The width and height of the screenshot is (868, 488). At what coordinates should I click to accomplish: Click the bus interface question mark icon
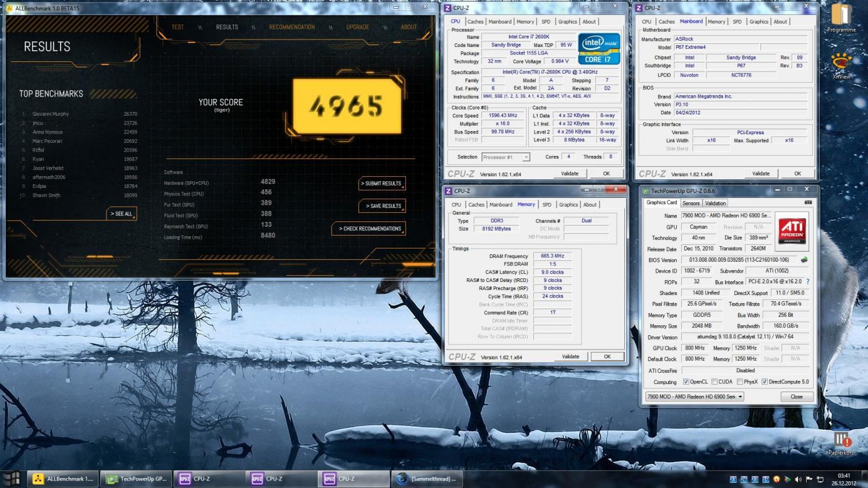click(807, 281)
